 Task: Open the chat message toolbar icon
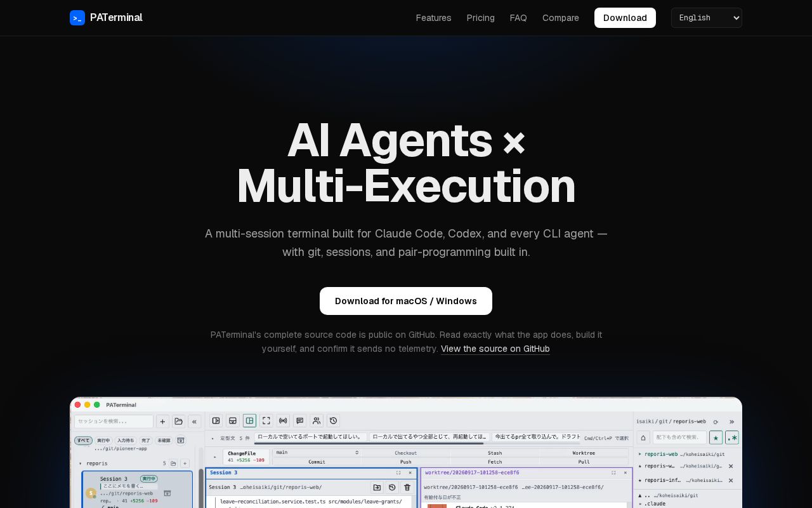click(x=300, y=420)
